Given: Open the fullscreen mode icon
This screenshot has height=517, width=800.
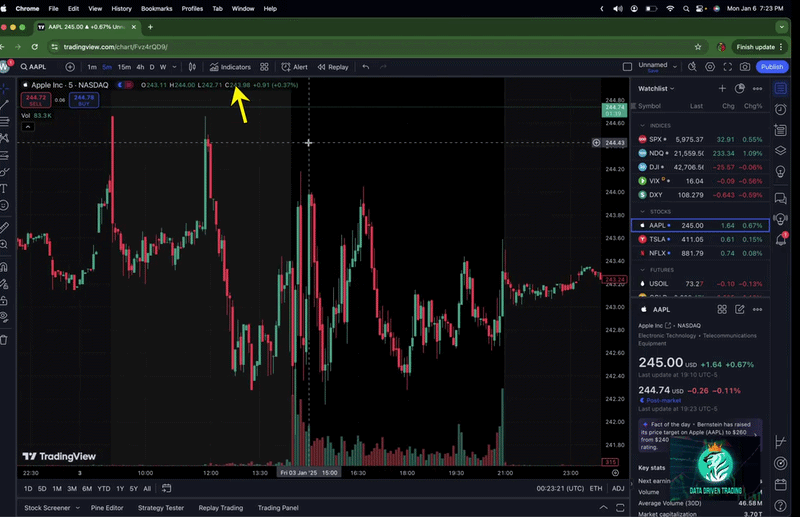Looking at the screenshot, I should tap(728, 67).
